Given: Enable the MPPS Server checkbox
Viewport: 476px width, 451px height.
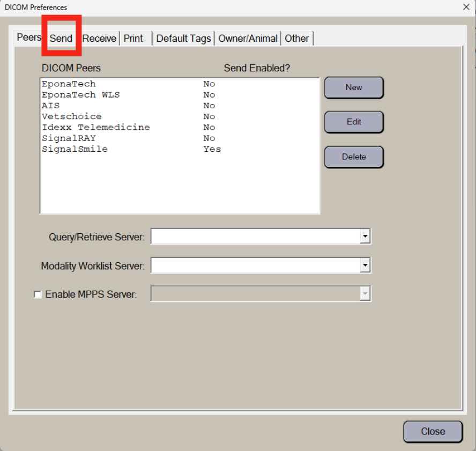Looking at the screenshot, I should pyautogui.click(x=38, y=294).
